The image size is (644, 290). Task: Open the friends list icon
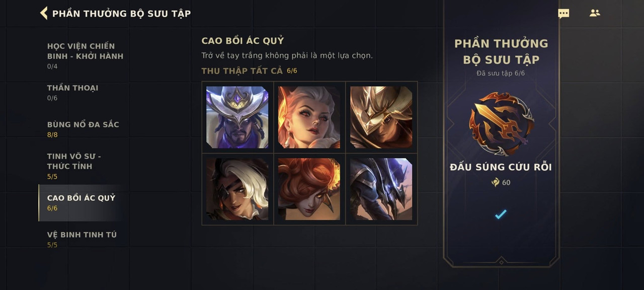tap(595, 13)
